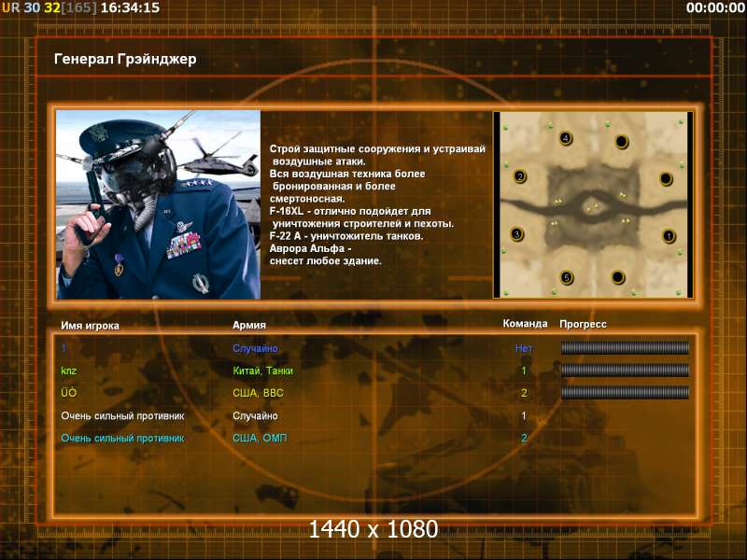747x560 pixels.
Task: Select the player name knz
Action: [x=68, y=371]
